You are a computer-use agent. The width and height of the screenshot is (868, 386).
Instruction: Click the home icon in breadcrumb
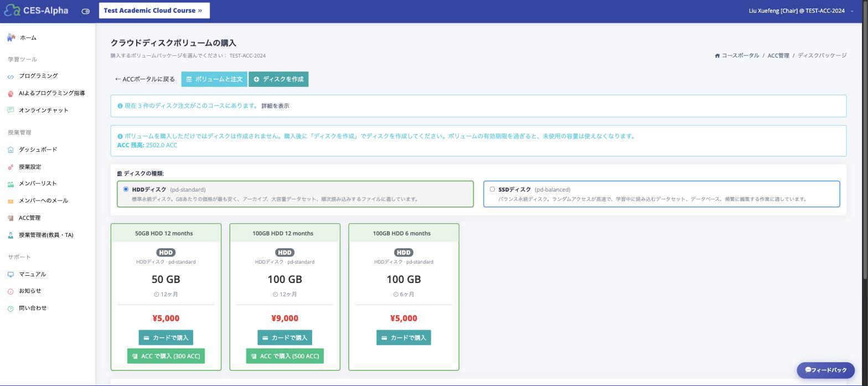point(717,55)
